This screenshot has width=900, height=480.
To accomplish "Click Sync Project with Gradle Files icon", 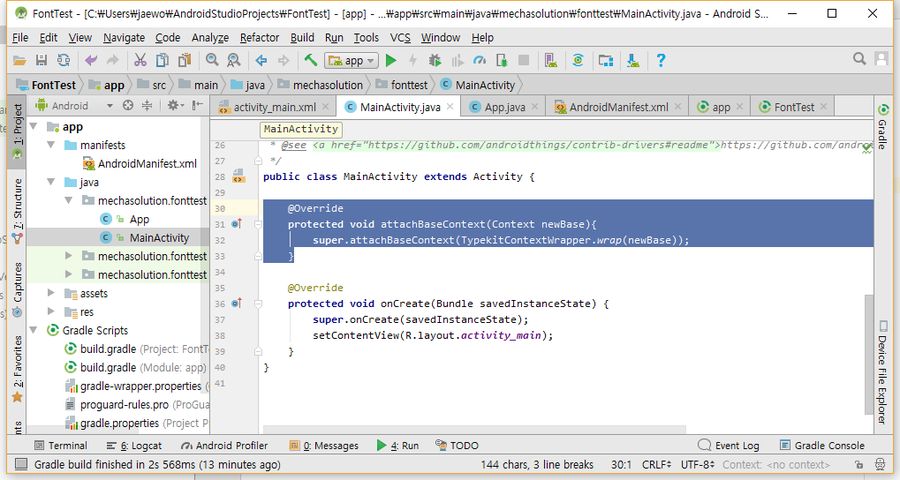I will [578, 60].
